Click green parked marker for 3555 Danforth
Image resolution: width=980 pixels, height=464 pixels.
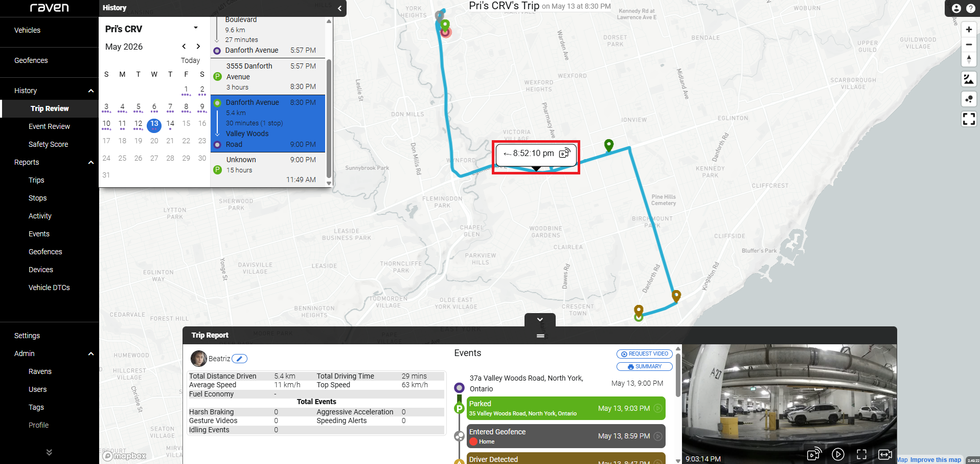pyautogui.click(x=217, y=77)
